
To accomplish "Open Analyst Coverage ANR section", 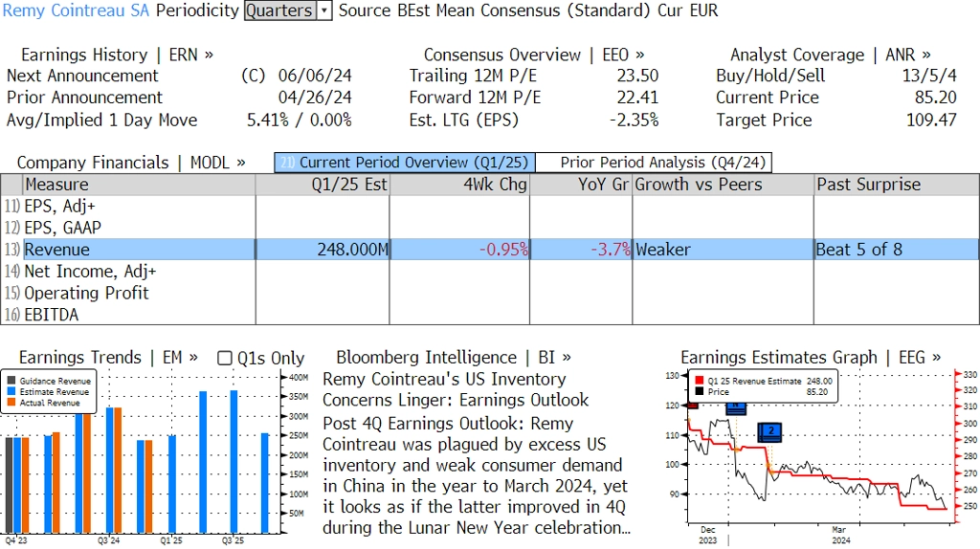I will click(x=831, y=55).
